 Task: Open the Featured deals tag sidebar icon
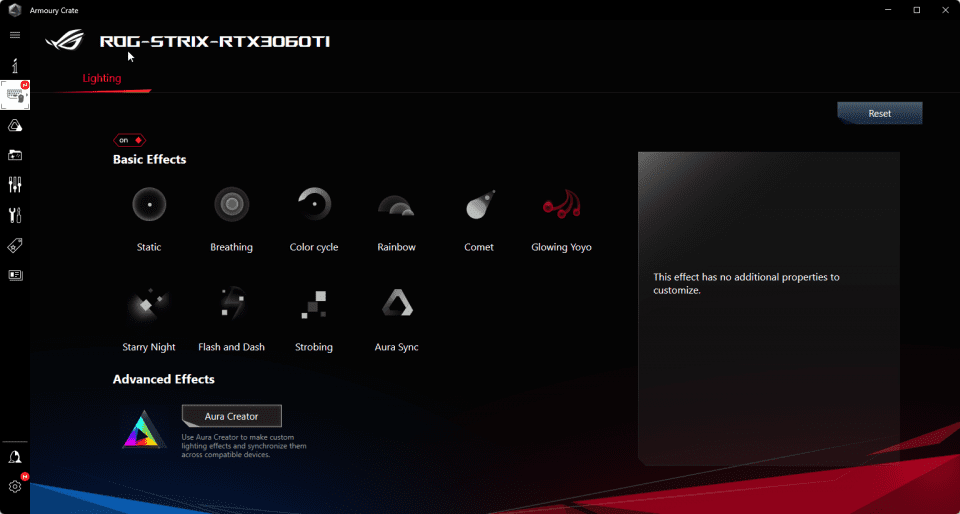(x=15, y=245)
